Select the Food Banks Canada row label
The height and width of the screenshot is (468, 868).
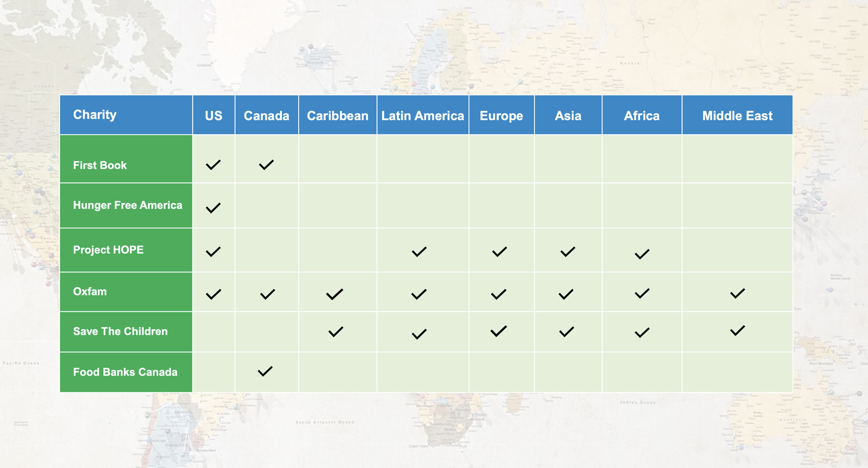tap(125, 372)
